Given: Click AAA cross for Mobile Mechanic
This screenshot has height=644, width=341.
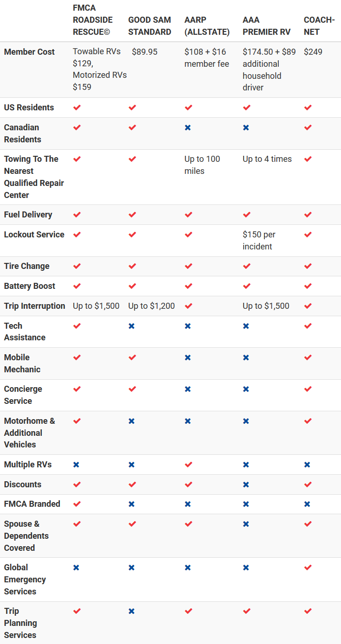Looking at the screenshot, I should click(246, 357).
